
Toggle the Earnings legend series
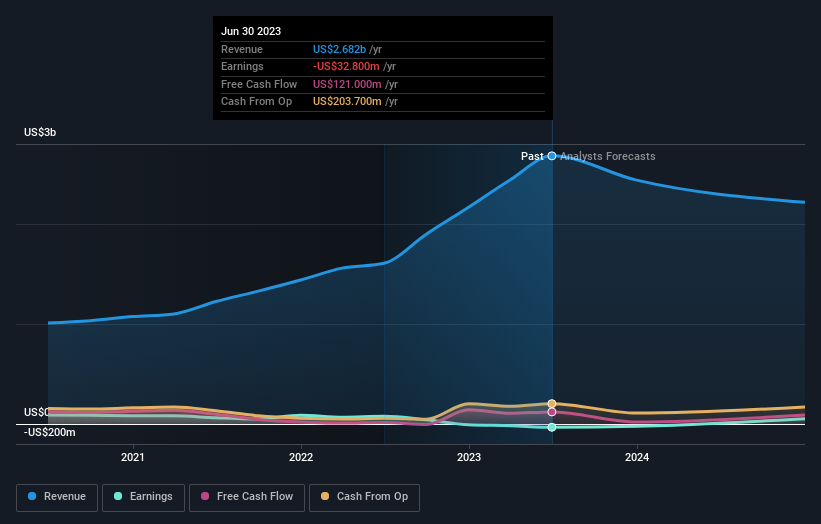coord(143,497)
